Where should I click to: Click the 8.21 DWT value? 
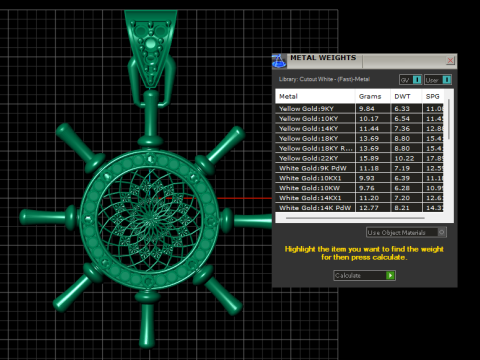402,208
